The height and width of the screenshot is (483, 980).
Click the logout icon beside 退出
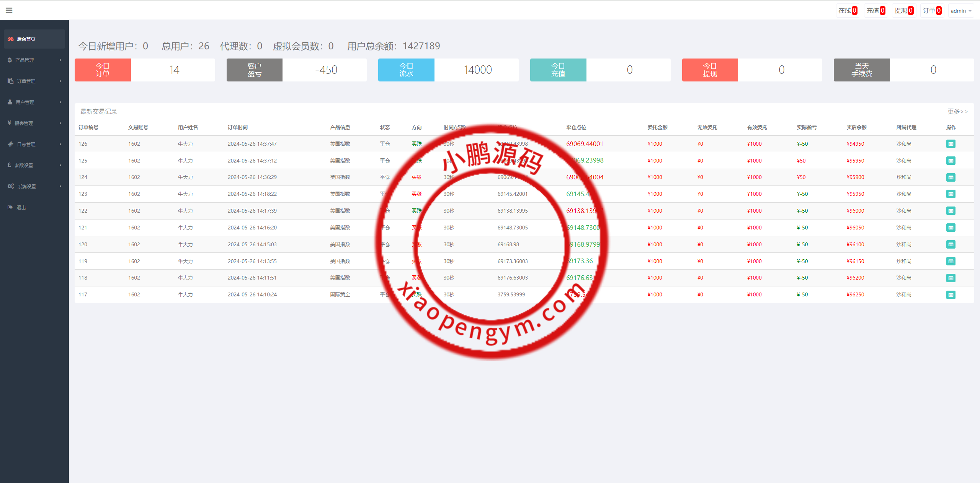click(10, 207)
